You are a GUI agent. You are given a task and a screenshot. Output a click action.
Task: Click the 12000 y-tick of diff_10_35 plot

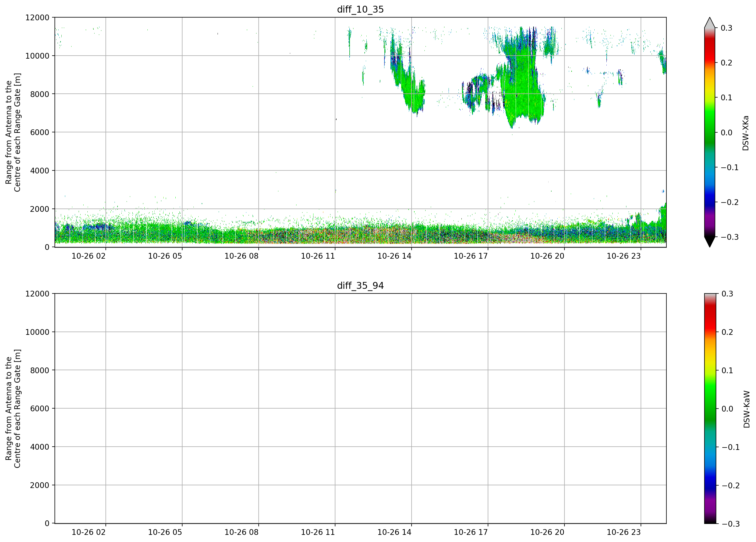37,17
